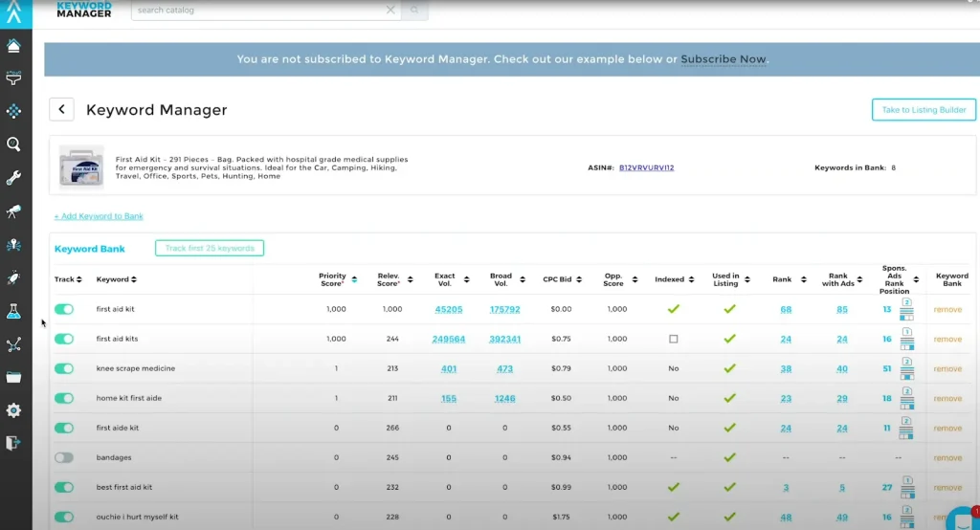
Task: Open the diamond dots icon in the sidebar
Action: (13, 111)
